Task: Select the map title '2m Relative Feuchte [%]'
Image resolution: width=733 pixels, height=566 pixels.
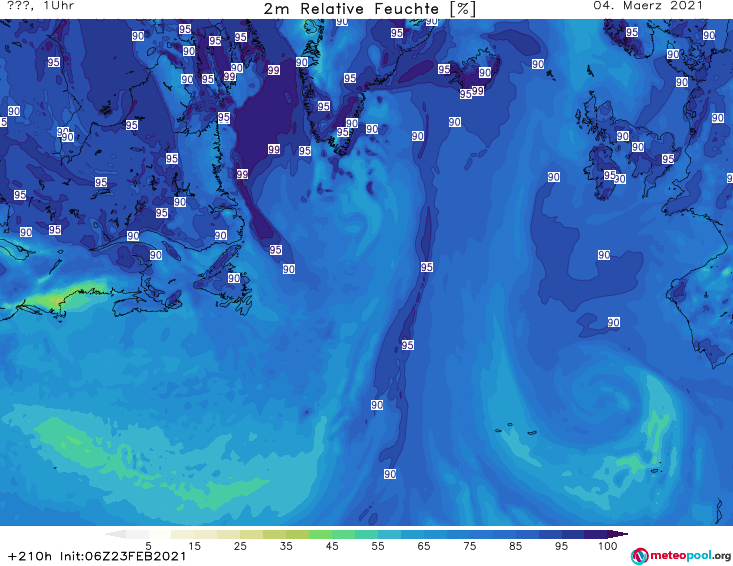Action: 369,9
